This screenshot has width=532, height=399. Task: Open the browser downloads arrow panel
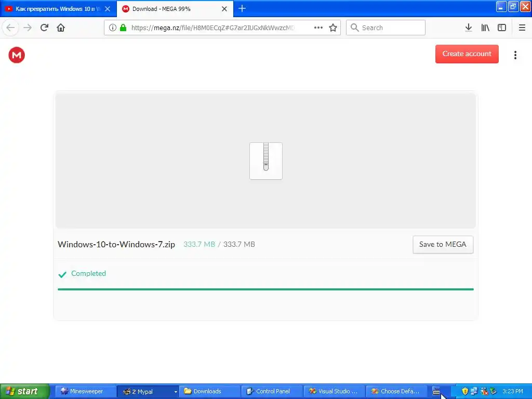469,28
